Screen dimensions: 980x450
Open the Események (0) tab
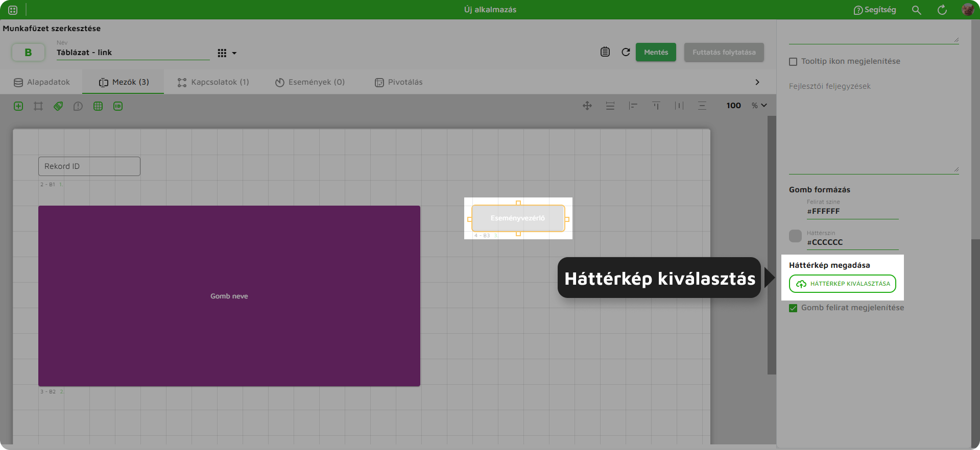(309, 82)
